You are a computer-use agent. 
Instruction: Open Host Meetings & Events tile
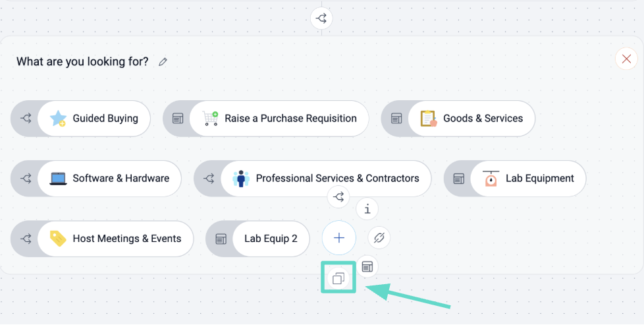[115, 239]
